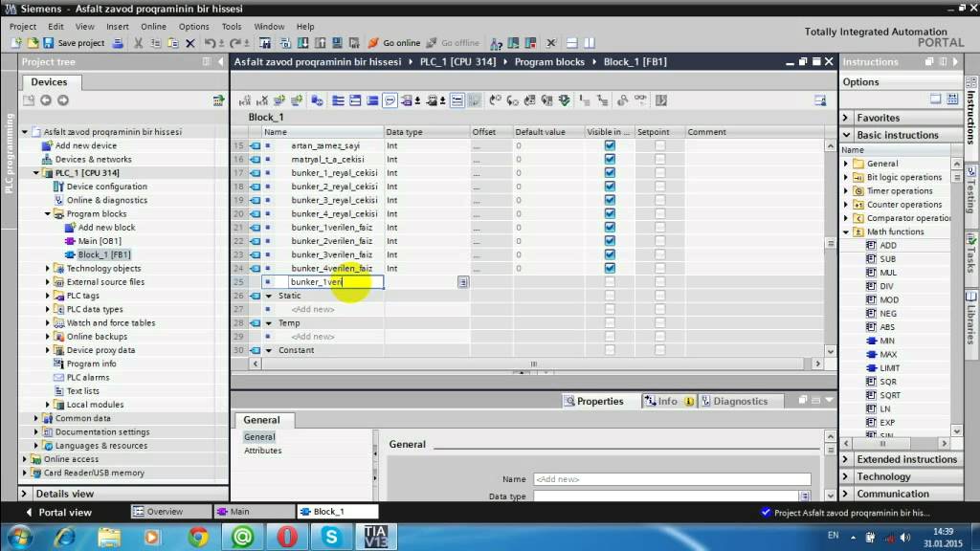Open the Online menu

[153, 26]
